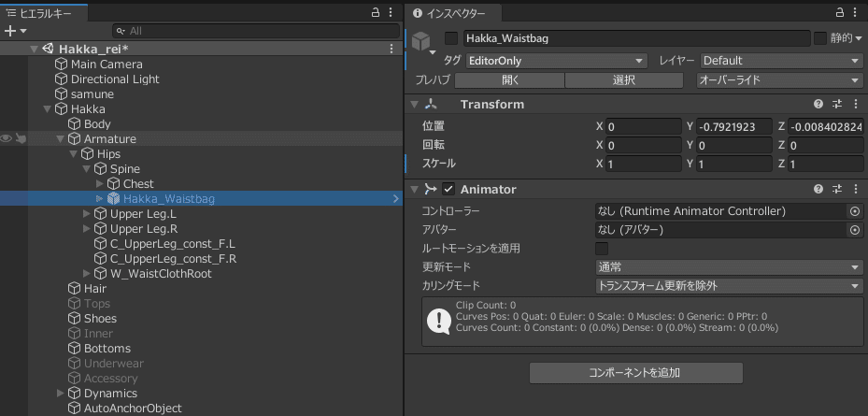Open object picker for Controller field
Screen dimensions: 868x416
click(x=855, y=211)
